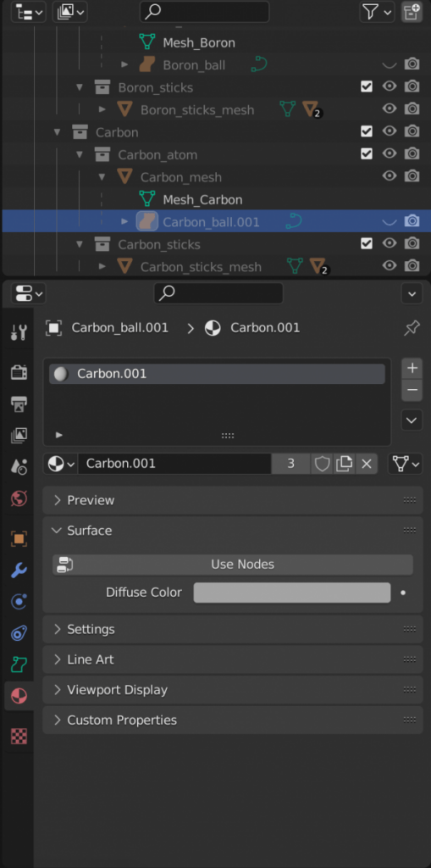Open the outliner editor type menu
The image size is (431, 868).
coord(28,12)
